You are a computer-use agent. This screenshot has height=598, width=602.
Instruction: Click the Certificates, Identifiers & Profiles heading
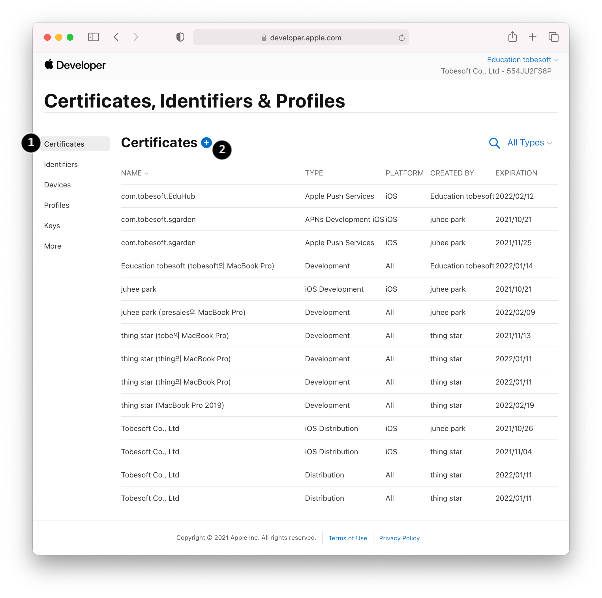195,101
